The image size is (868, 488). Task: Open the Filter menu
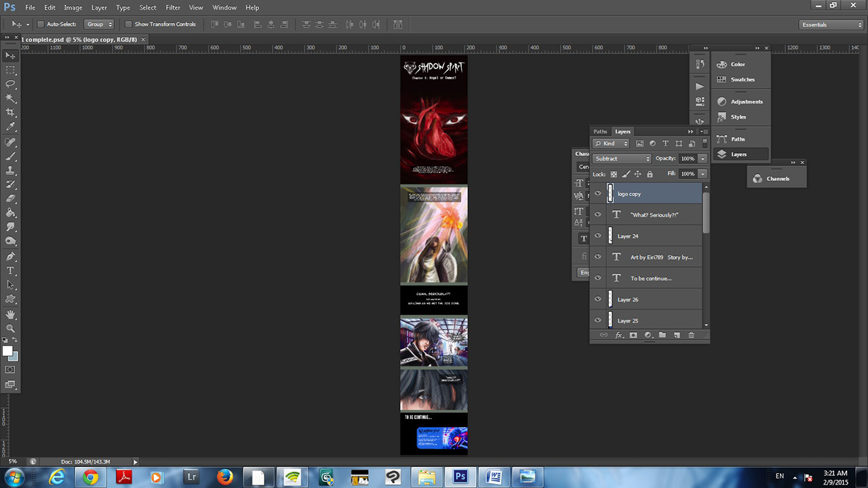(x=173, y=7)
